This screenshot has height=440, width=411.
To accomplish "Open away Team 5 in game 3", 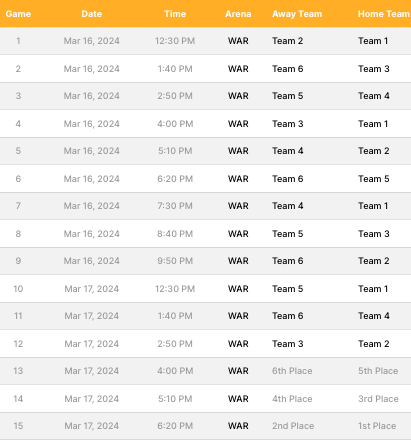I will (287, 96).
